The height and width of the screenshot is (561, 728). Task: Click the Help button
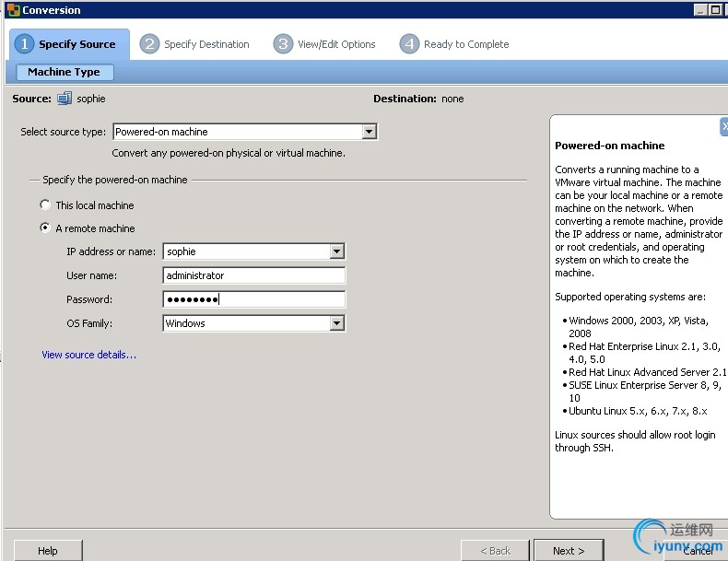[48, 551]
